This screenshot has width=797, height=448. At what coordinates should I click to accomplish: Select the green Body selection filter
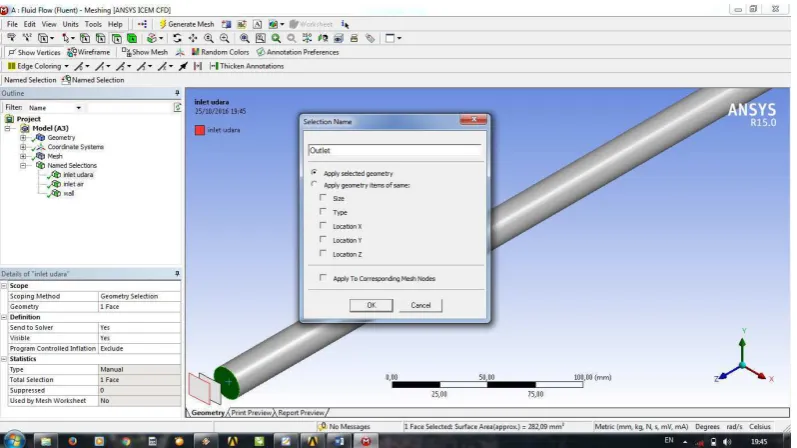click(x=132, y=38)
